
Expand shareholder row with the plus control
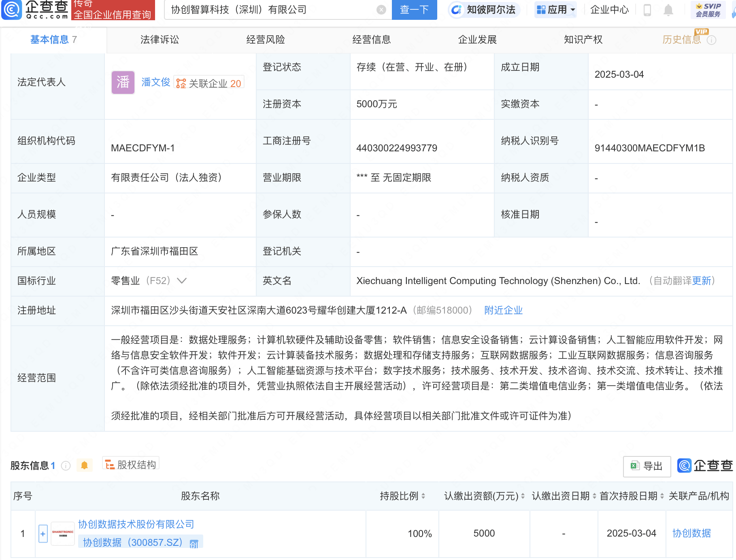(x=42, y=533)
